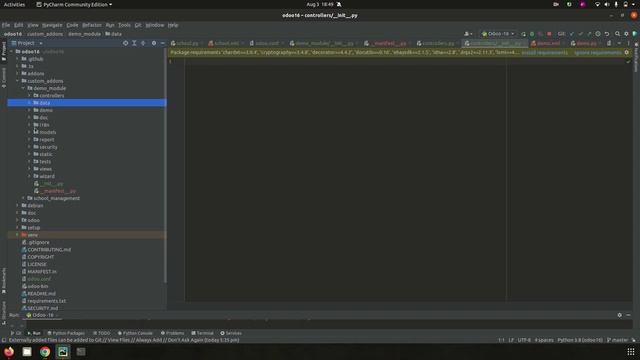Expand the school_management folder arrow

pyautogui.click(x=23, y=198)
